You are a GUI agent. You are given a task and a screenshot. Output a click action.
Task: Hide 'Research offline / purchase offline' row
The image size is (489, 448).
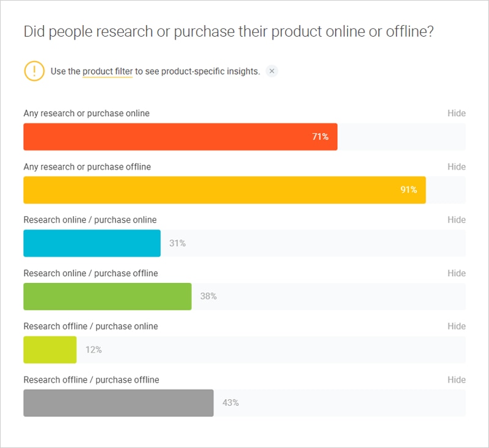tap(456, 380)
